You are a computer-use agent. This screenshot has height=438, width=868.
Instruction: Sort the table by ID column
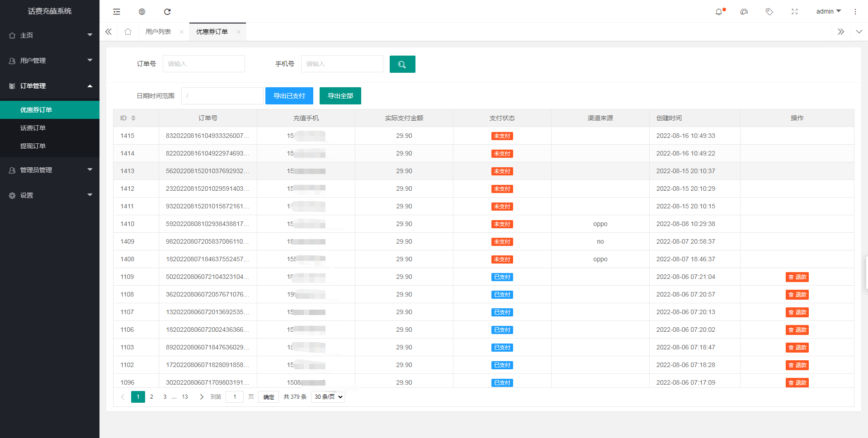click(x=133, y=118)
